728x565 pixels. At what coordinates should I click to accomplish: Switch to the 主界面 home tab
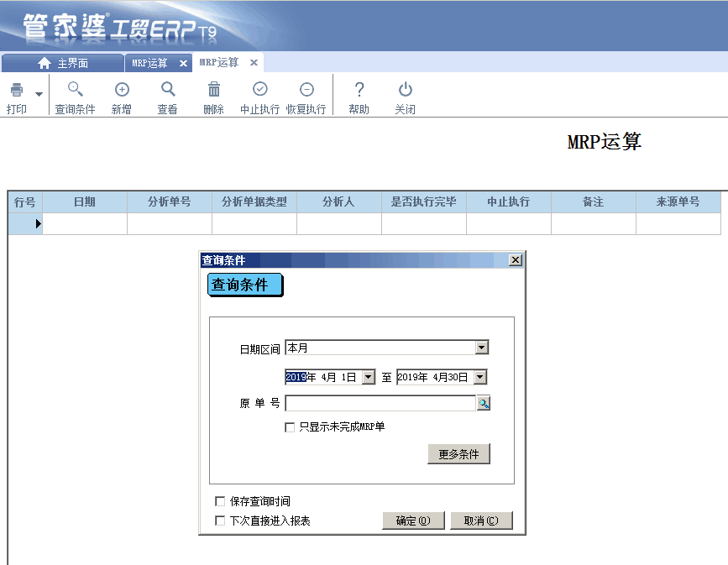tap(63, 63)
